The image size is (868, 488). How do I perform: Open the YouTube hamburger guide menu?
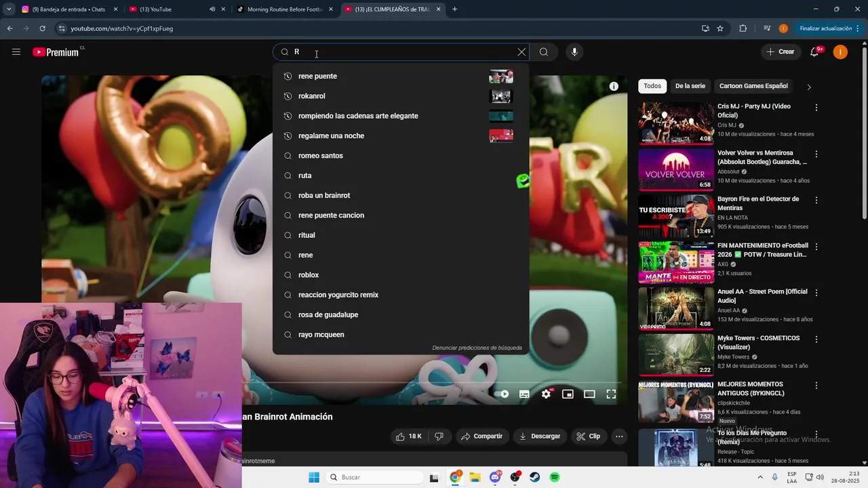pyautogui.click(x=16, y=52)
